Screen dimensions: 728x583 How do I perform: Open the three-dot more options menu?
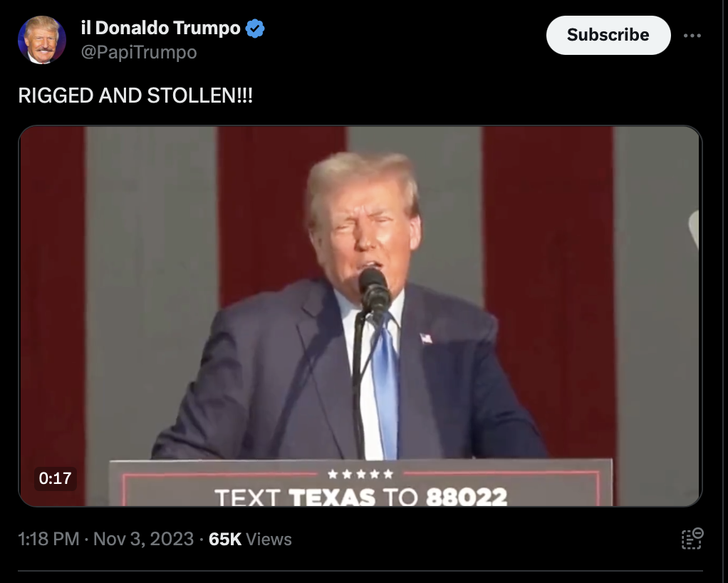click(692, 36)
